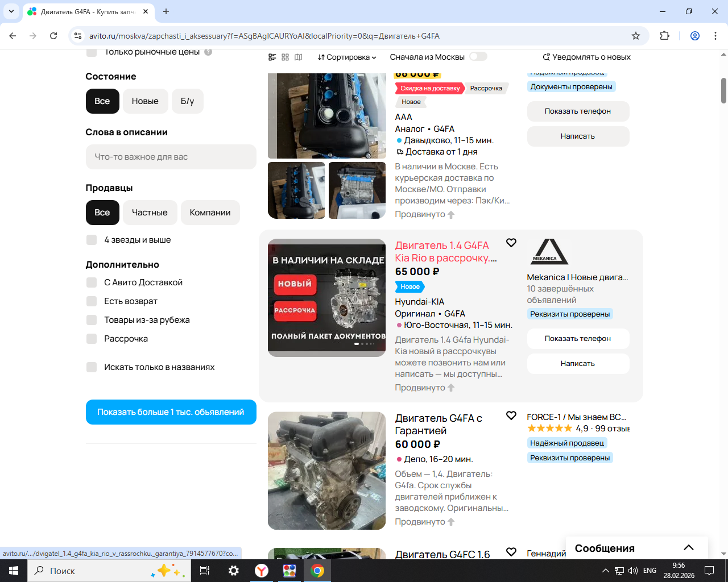Screen dimensions: 728x582
Task: Open new browser tab
Action: (x=166, y=11)
